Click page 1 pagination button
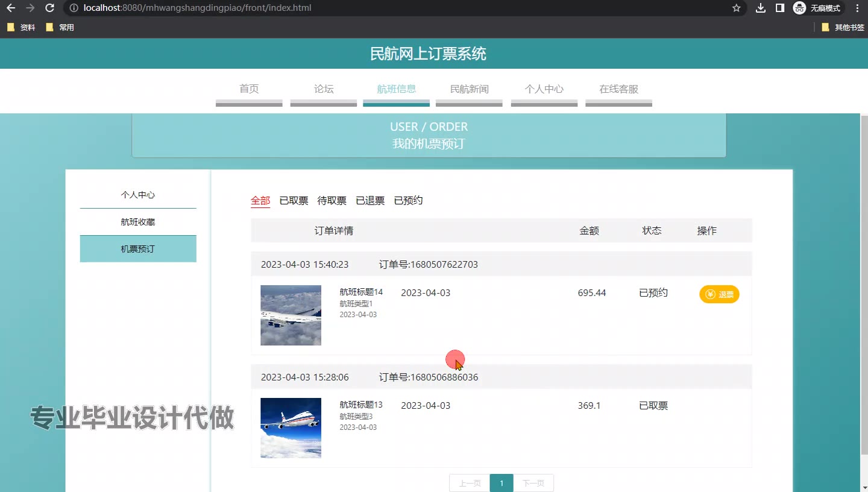This screenshot has width=868, height=492. click(x=502, y=483)
